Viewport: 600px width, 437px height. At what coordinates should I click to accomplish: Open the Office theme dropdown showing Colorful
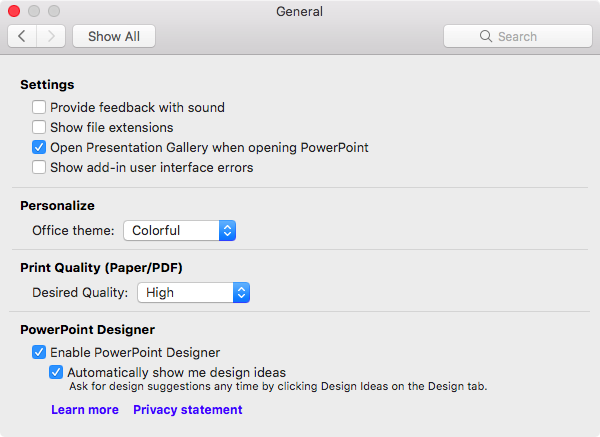pos(179,230)
